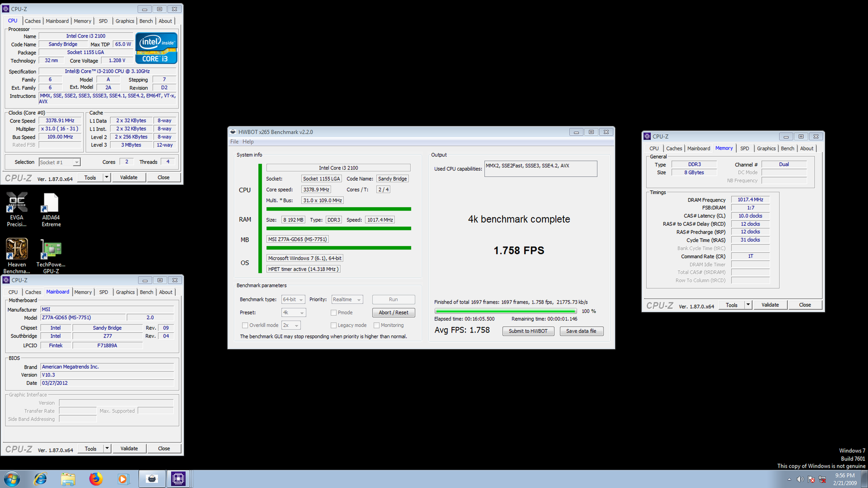This screenshot has width=868, height=488.
Task: Click the clock showing 9:56 PM
Action: (x=845, y=476)
